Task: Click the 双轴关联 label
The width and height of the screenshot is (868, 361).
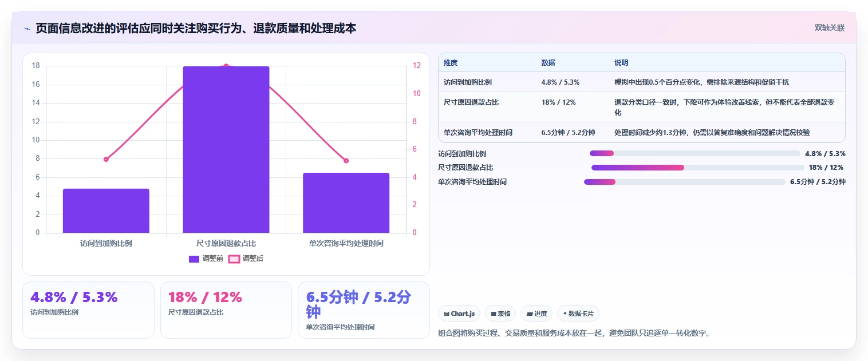Action: click(x=830, y=27)
